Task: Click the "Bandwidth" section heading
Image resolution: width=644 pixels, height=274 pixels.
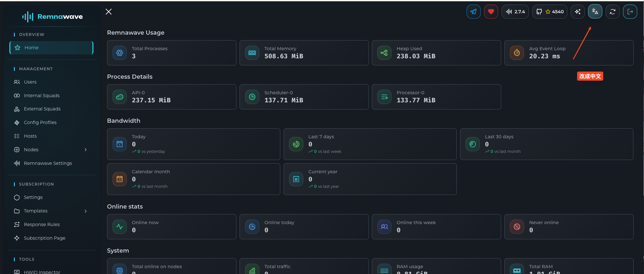Action: click(123, 121)
